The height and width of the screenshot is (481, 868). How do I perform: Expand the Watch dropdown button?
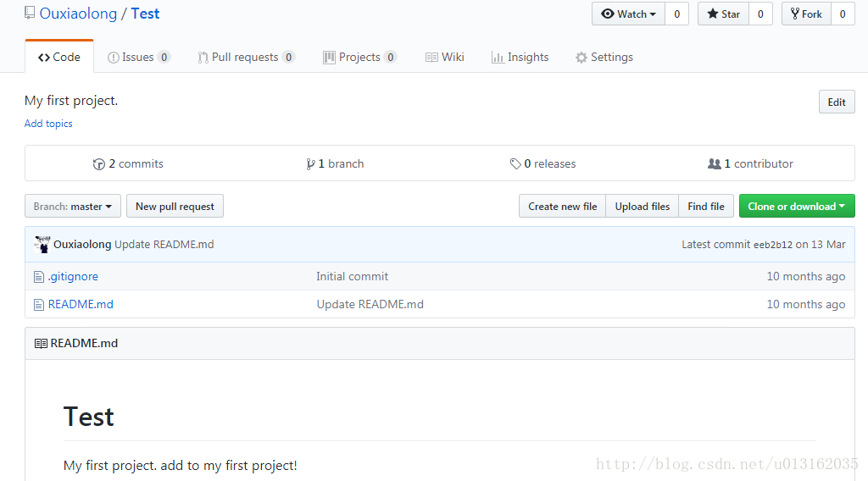pos(628,14)
